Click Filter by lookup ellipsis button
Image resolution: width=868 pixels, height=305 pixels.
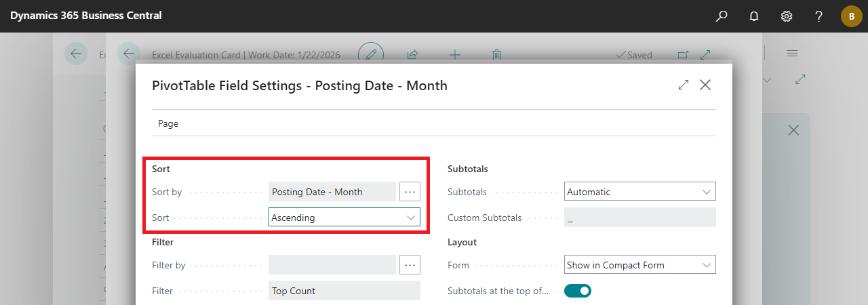410,265
